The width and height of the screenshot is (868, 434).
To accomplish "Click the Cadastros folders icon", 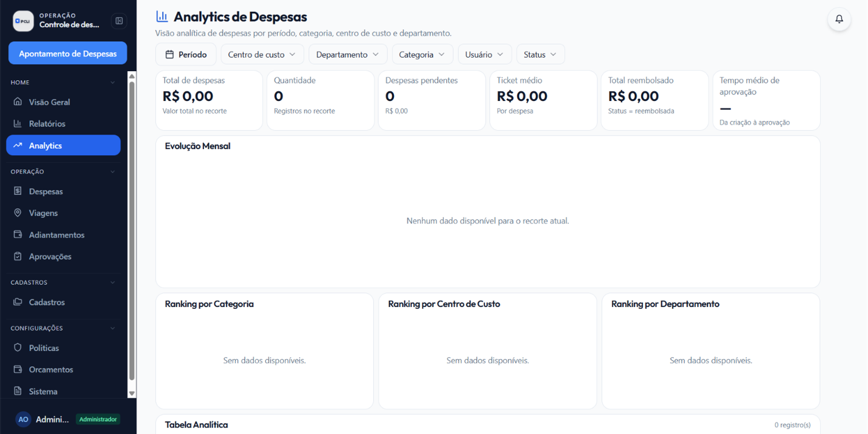I will click(18, 302).
